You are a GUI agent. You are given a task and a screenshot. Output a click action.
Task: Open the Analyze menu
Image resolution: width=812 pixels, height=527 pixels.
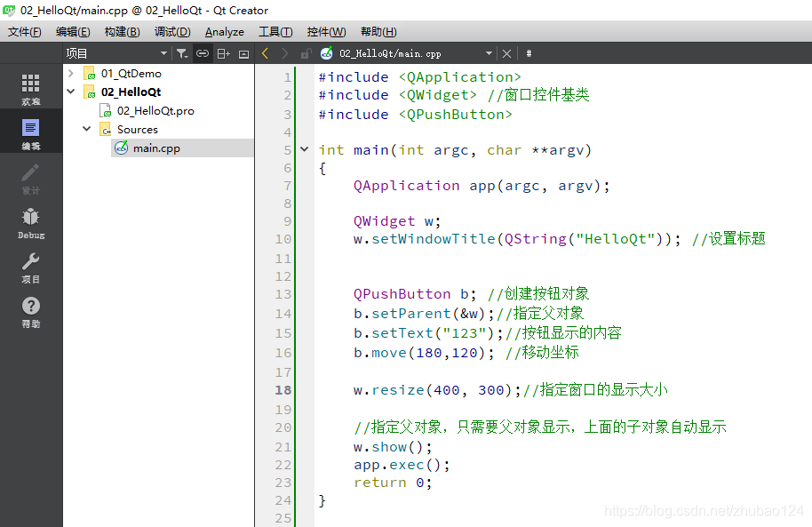(x=224, y=32)
